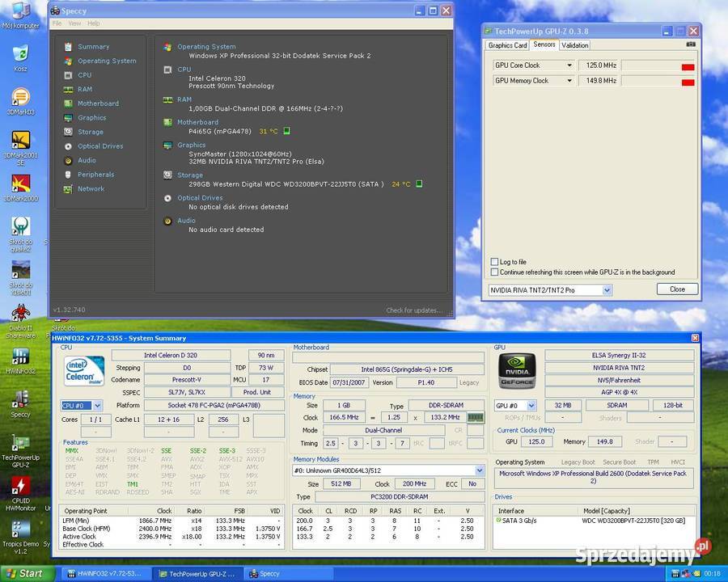The height and width of the screenshot is (582, 728).
Task: Click the RAM stick icon in Speccy sidebar
Action: coord(68,89)
